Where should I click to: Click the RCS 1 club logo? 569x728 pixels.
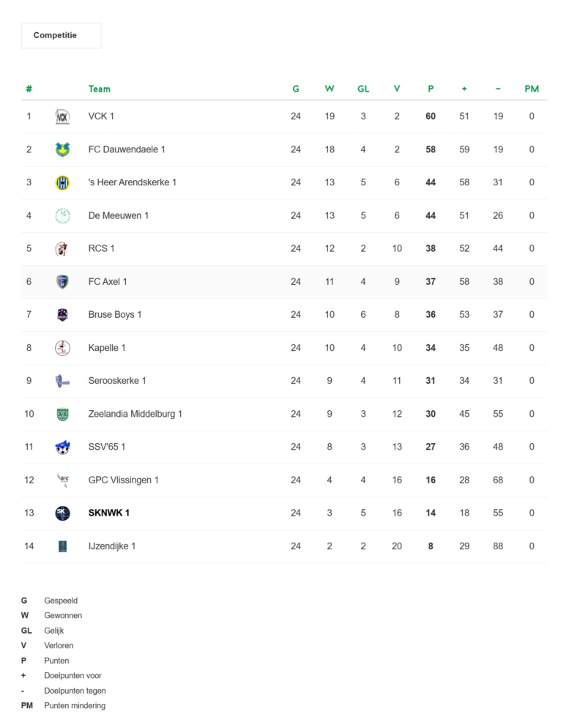[63, 249]
